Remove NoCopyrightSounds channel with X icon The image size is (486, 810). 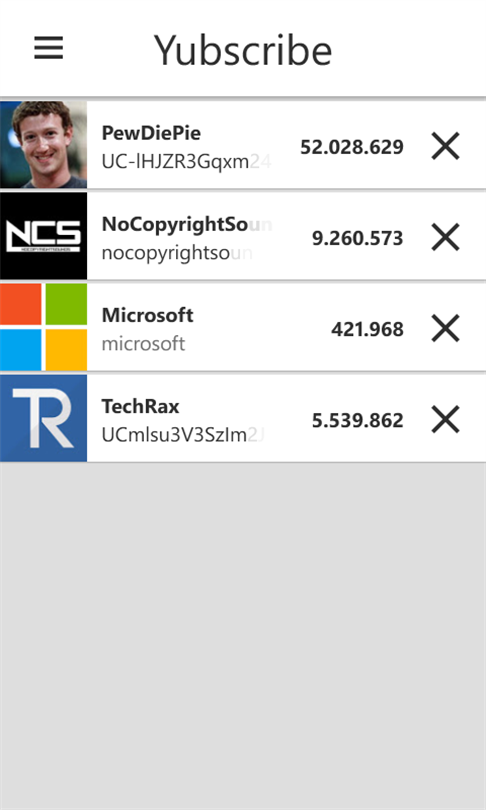coord(445,237)
